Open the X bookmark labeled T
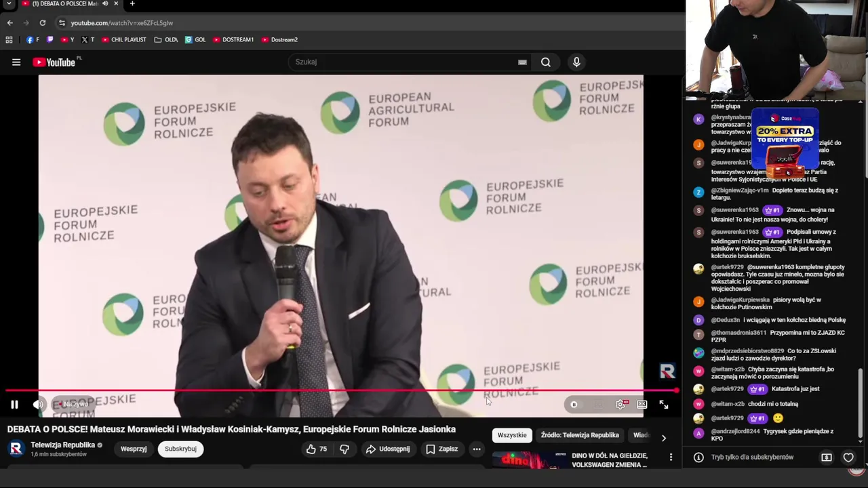Image resolution: width=868 pixels, height=488 pixels. [x=87, y=40]
